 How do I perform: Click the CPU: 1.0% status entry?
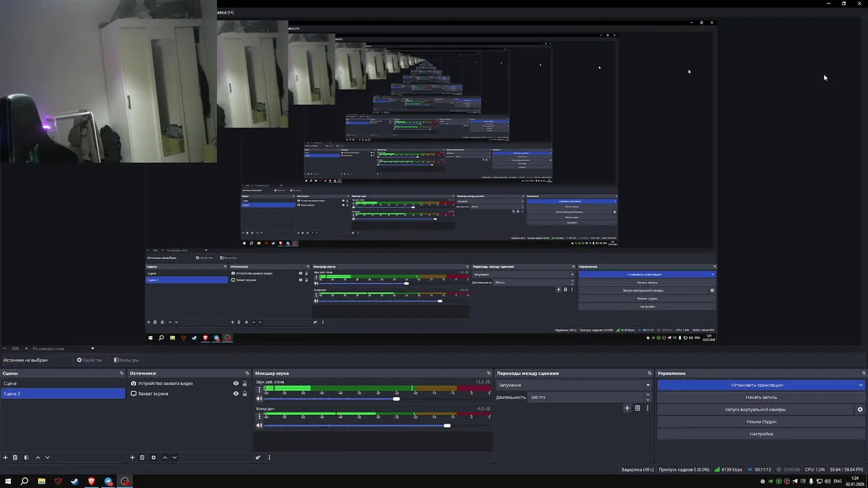click(x=814, y=470)
